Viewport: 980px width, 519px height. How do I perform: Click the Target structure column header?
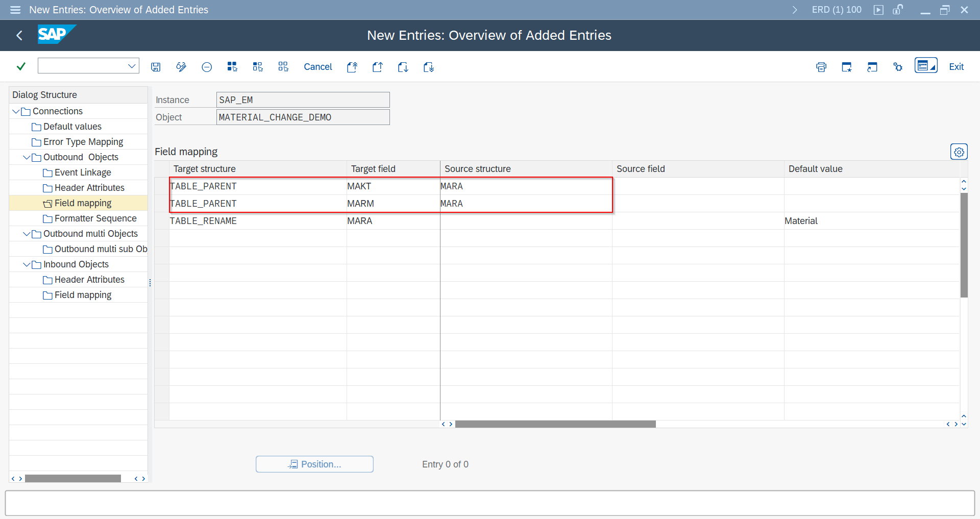pos(258,169)
